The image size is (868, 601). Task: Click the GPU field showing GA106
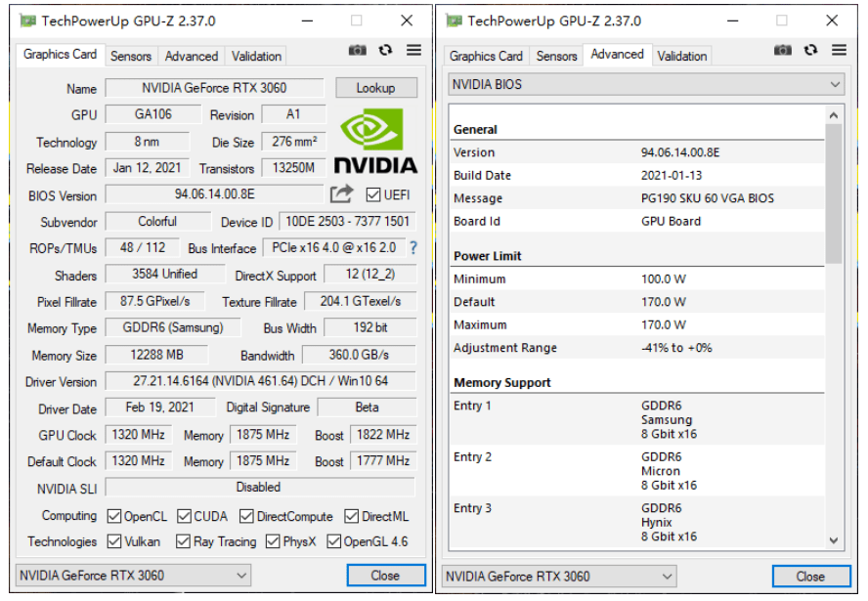pos(153,114)
